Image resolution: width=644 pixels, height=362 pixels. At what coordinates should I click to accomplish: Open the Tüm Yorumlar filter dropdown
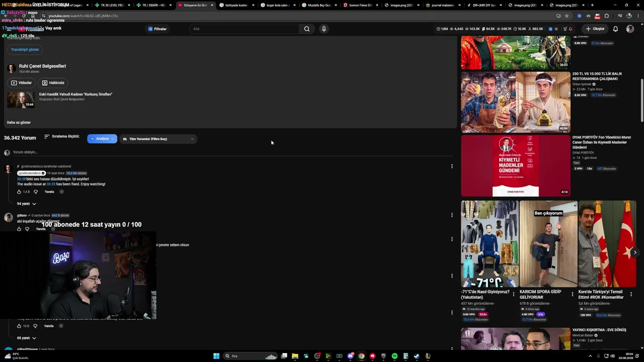(158, 139)
